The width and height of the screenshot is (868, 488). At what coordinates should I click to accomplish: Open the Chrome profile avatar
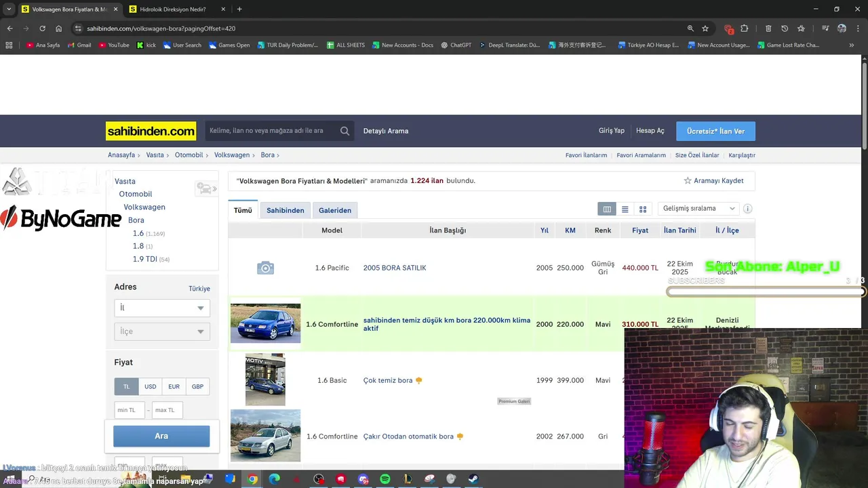(x=842, y=28)
